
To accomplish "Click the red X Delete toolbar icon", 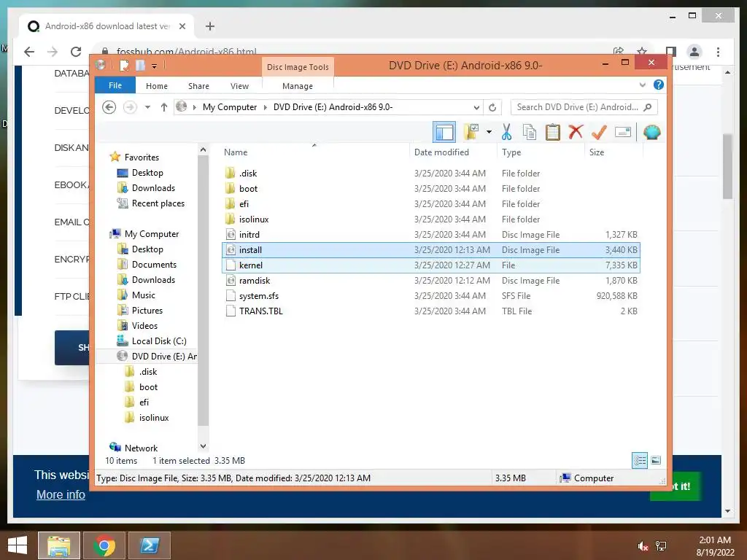I will pos(576,131).
